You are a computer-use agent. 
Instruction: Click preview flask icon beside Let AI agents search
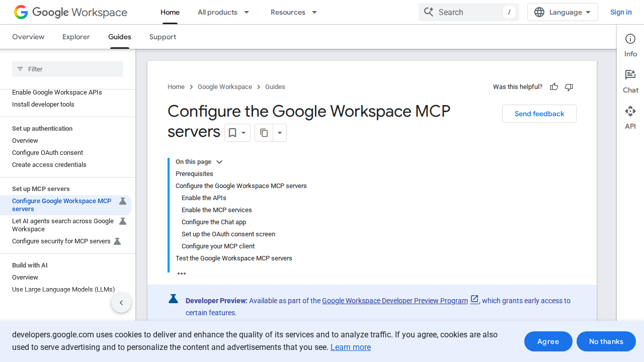click(122, 221)
